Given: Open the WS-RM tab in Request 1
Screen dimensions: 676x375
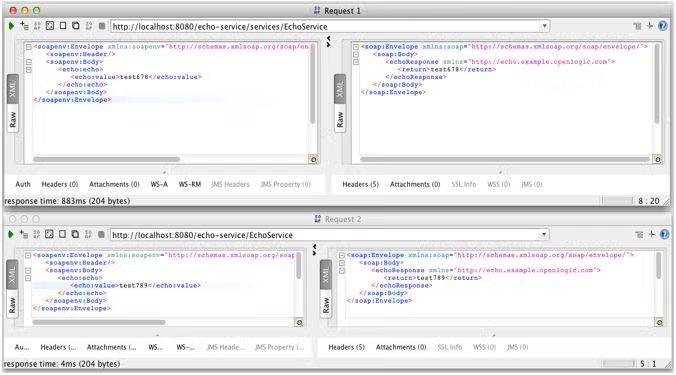Looking at the screenshot, I should coord(190,184).
